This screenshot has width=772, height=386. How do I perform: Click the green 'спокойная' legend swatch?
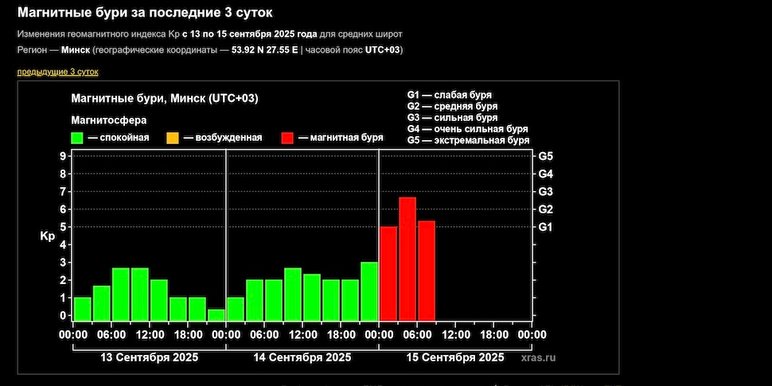point(77,138)
